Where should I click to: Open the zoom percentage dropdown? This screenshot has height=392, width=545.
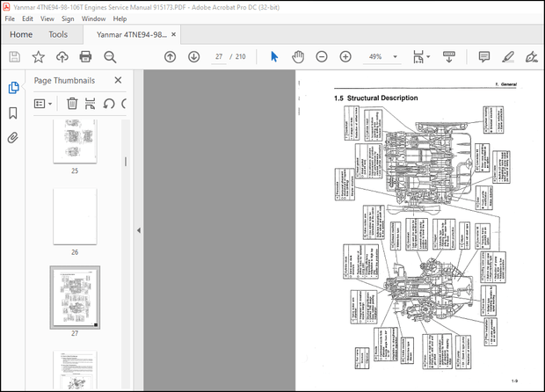(396, 56)
